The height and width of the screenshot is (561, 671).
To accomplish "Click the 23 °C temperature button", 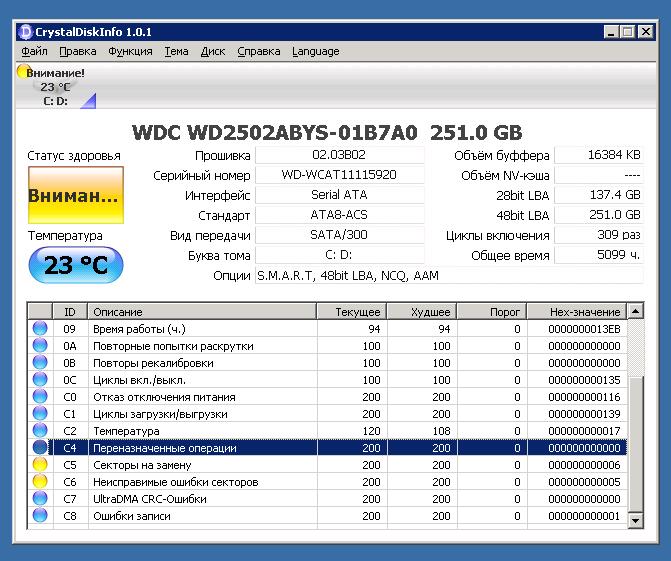I will click(x=76, y=265).
